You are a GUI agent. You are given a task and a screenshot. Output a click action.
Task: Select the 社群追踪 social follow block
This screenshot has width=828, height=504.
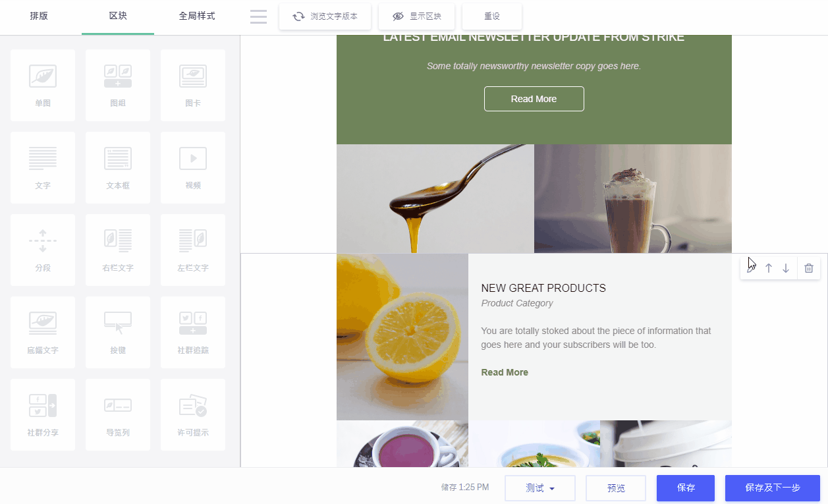click(x=193, y=332)
